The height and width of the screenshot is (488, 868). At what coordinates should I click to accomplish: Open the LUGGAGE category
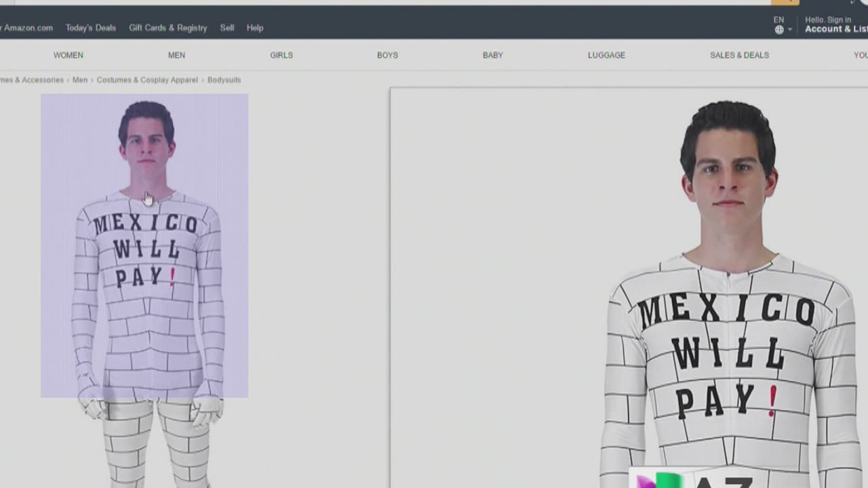click(606, 55)
